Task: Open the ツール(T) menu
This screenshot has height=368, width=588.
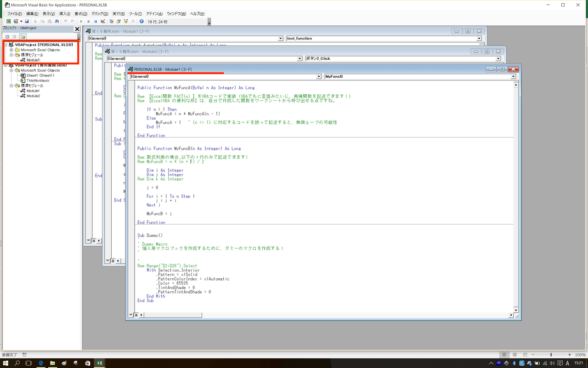Action: (136, 14)
